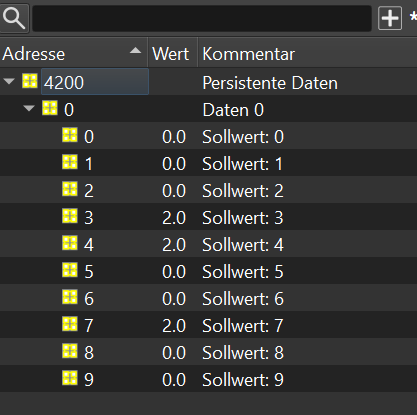Click the yellow grid icon beside 4200
The width and height of the screenshot is (417, 415).
(30, 81)
